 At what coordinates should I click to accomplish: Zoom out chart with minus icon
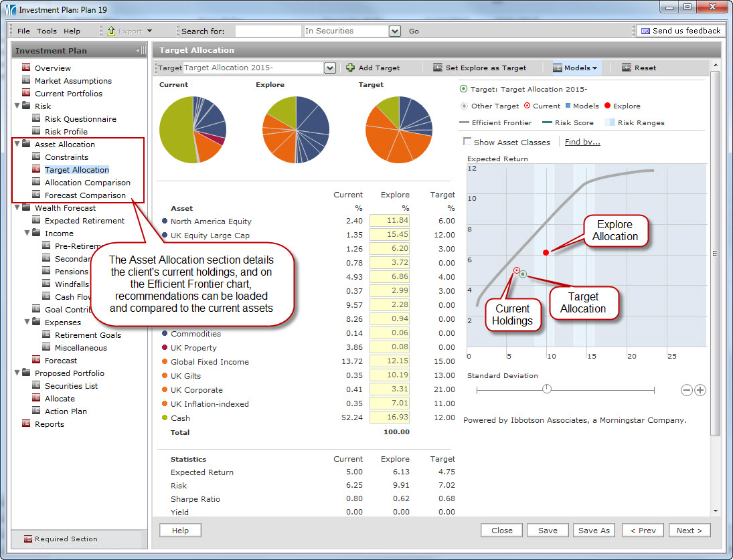pyautogui.click(x=686, y=390)
